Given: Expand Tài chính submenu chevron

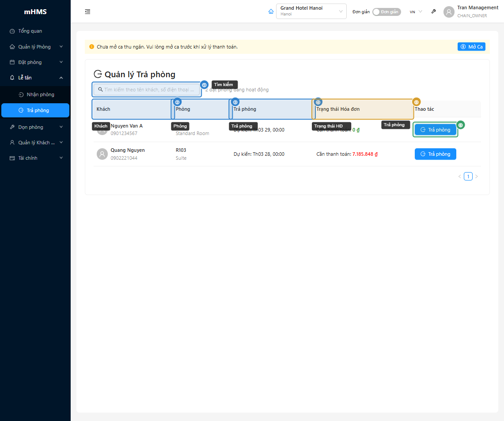Looking at the screenshot, I should 61,158.
